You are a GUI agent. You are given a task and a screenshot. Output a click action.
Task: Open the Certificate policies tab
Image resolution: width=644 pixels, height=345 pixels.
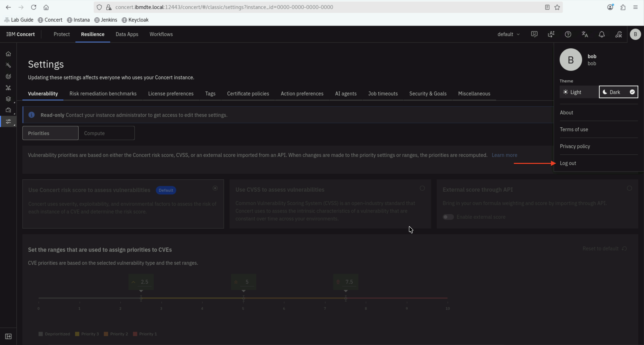(248, 93)
